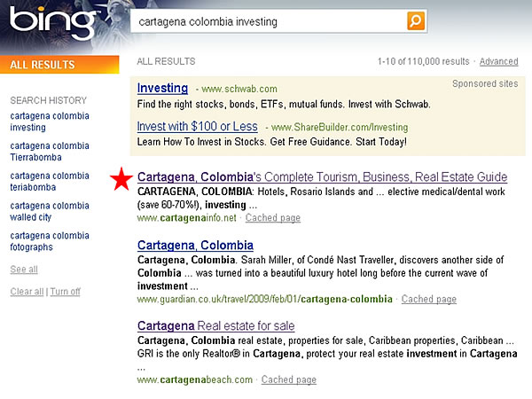
Task: Select history item cartagena colombia Tierrabomba
Action: point(50,152)
